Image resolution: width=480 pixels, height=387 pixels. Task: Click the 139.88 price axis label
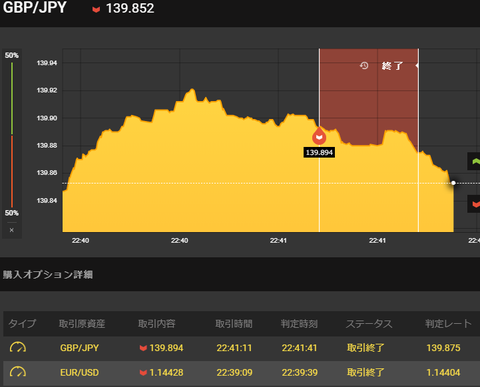47,146
